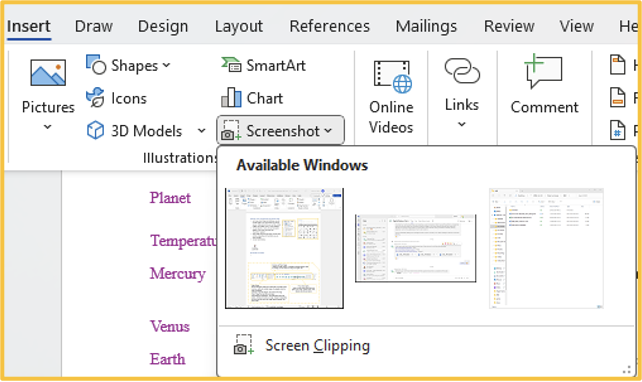Insert a SmartArt graphic
The height and width of the screenshot is (382, 642).
264,65
